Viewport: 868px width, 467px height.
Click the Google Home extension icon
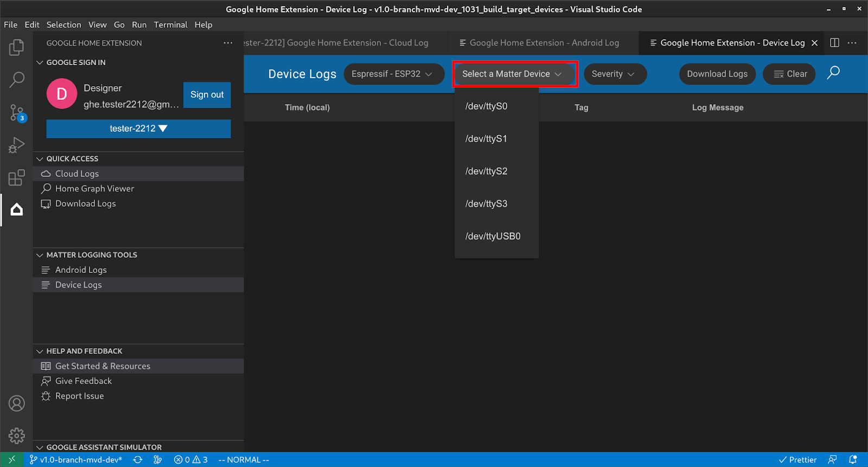pyautogui.click(x=16, y=209)
